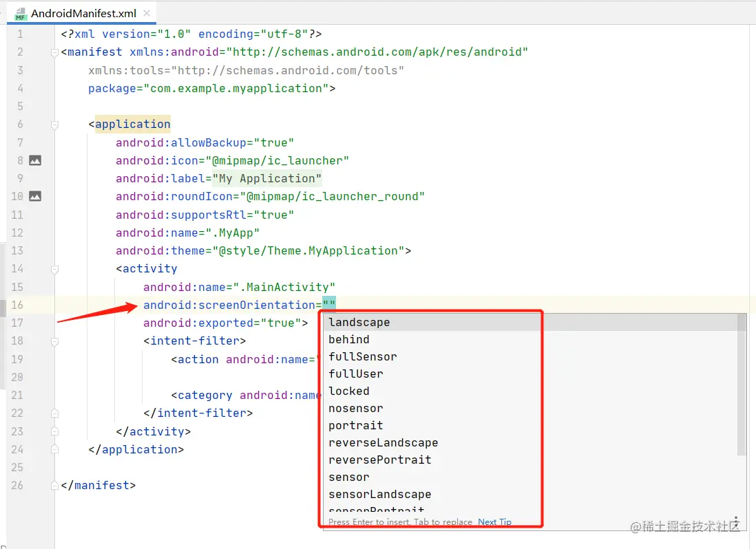
Task: Collapse the intent-filter element on line 18
Action: click(54, 341)
